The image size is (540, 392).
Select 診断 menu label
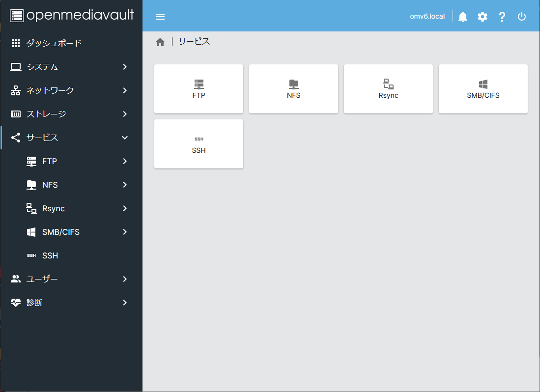(34, 303)
